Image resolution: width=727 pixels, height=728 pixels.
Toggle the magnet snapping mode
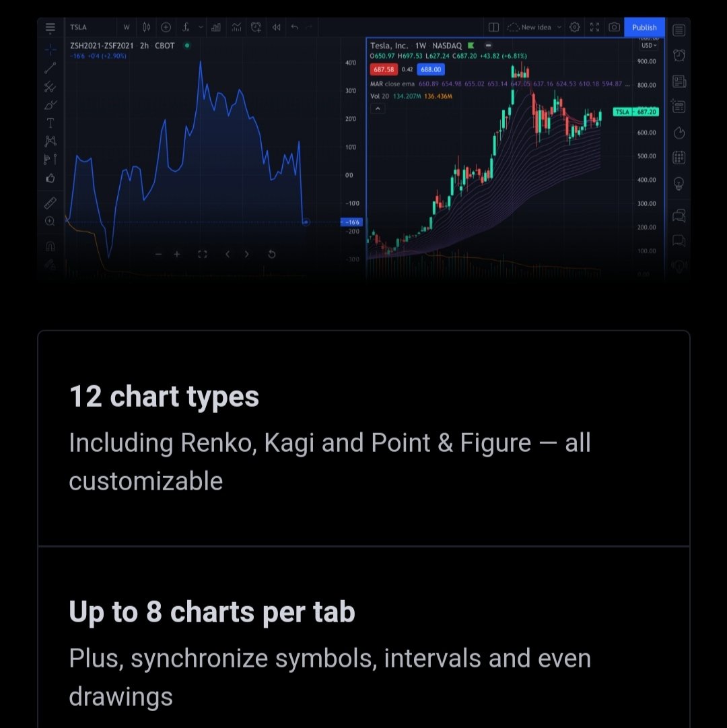[50, 246]
